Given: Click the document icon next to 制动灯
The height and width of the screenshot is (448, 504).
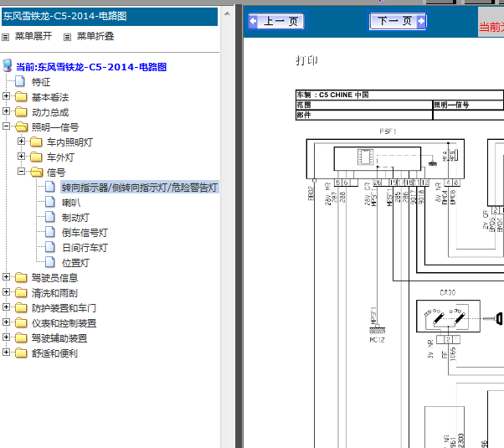Looking at the screenshot, I should pos(50,217).
